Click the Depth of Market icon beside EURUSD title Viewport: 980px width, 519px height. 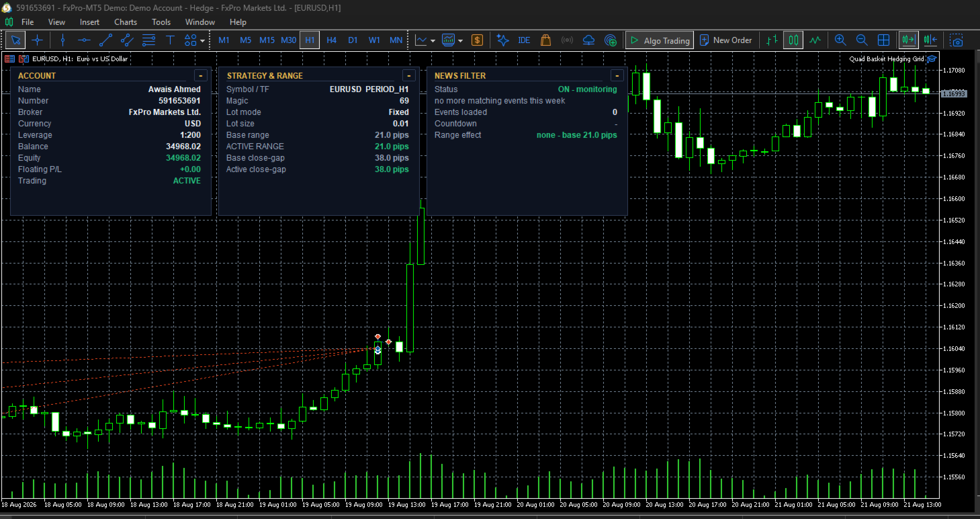click(23, 58)
